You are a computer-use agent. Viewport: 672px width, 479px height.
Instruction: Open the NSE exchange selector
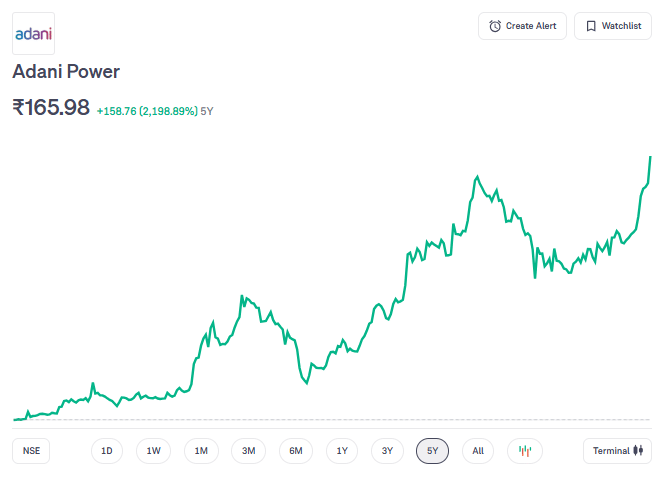point(32,451)
